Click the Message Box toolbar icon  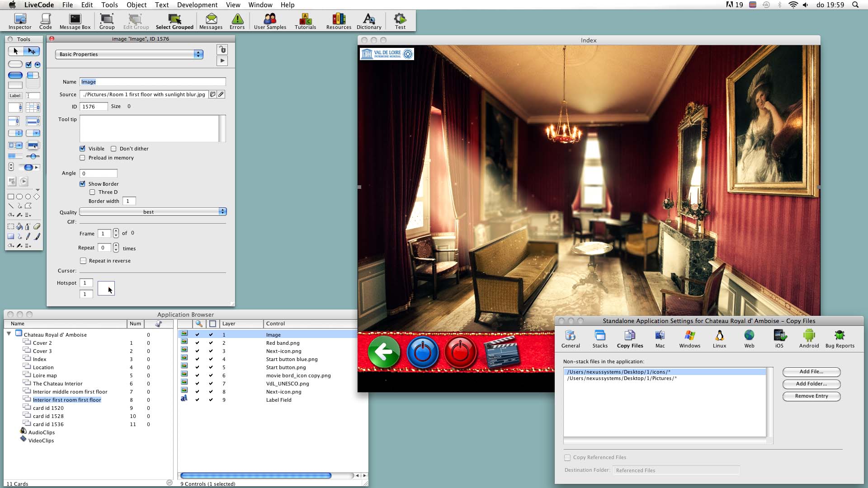[x=75, y=21]
